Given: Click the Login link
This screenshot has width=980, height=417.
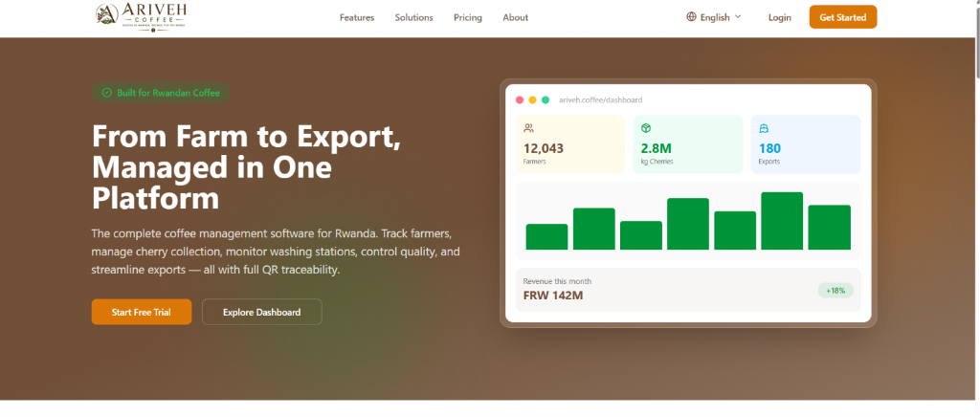Looking at the screenshot, I should point(780,17).
